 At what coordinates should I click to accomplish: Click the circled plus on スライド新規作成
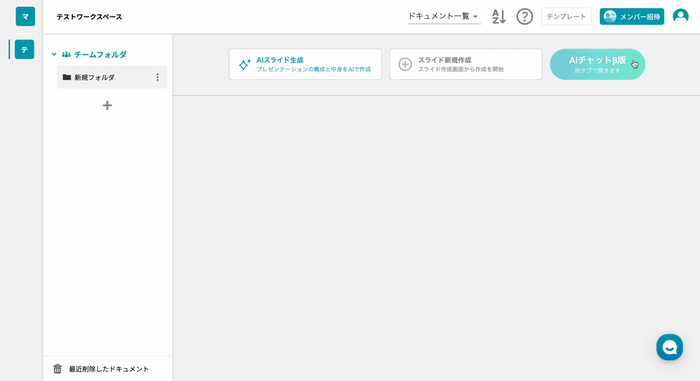[x=405, y=64]
